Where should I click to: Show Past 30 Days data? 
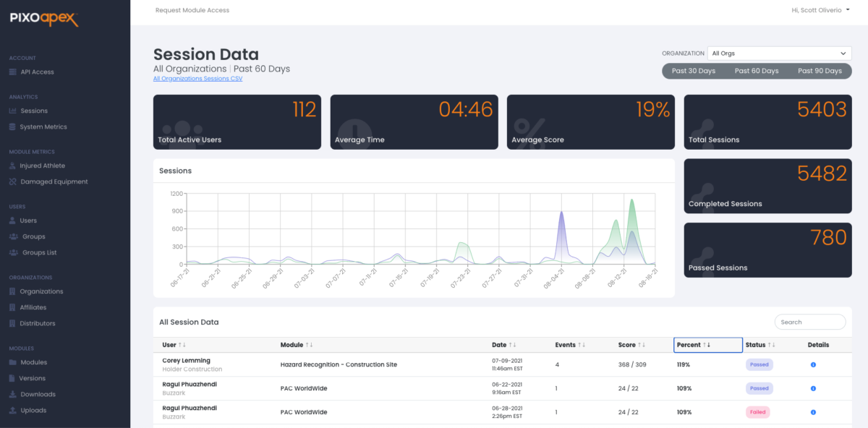tap(693, 71)
